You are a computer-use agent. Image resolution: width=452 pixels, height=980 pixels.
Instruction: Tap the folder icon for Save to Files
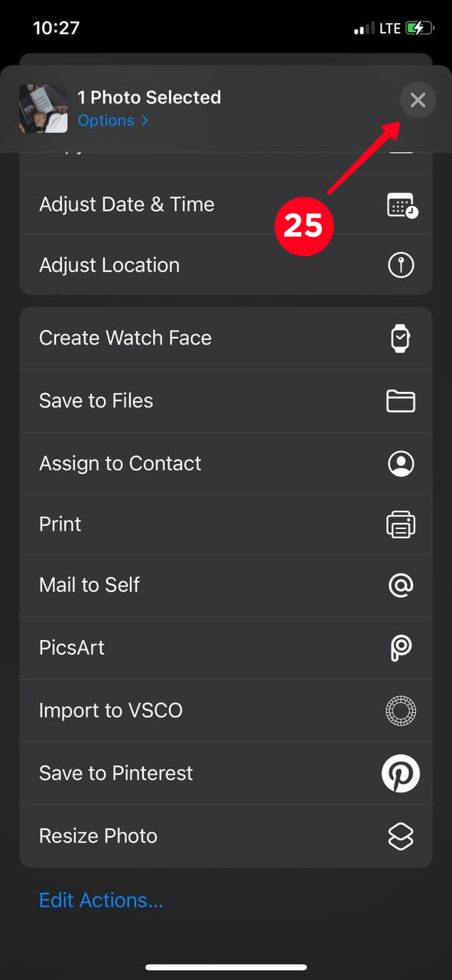(401, 400)
